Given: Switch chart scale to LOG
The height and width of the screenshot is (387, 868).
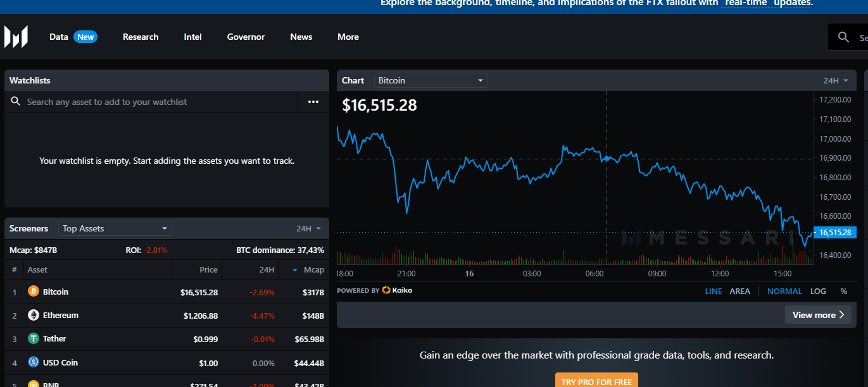Looking at the screenshot, I should pyautogui.click(x=818, y=292).
